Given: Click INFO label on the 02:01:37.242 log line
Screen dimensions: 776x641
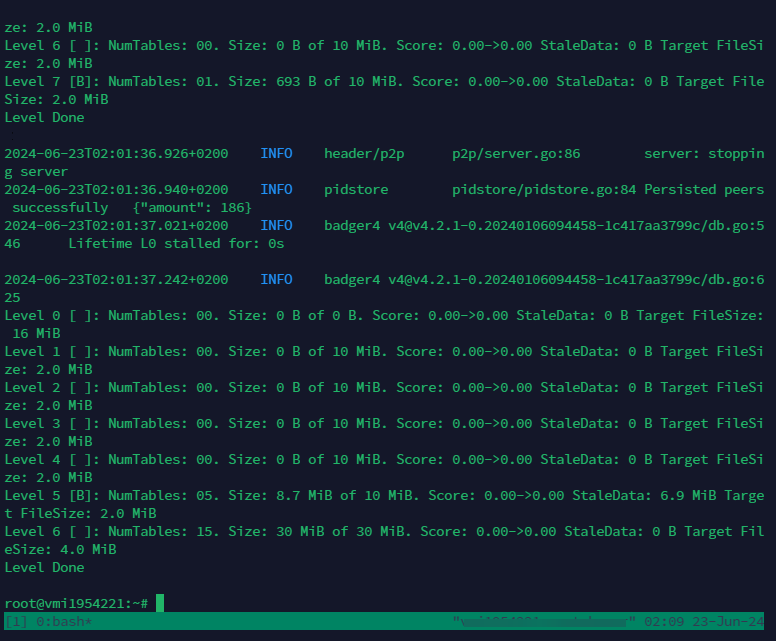Looking at the screenshot, I should pyautogui.click(x=276, y=279).
